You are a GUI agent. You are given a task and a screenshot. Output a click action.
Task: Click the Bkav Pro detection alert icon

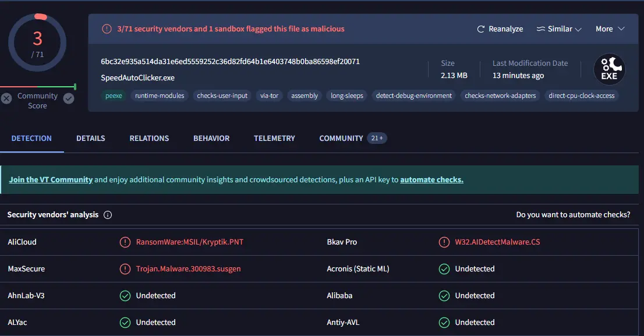(x=444, y=242)
